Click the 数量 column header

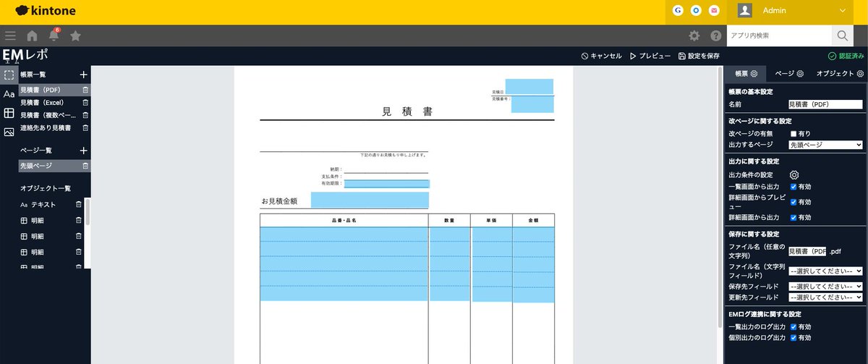(449, 220)
